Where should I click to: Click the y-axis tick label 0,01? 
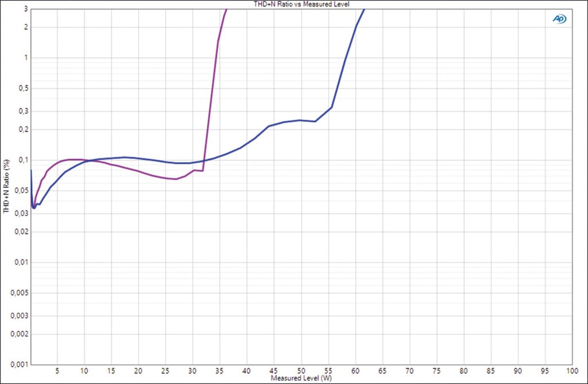click(x=21, y=262)
